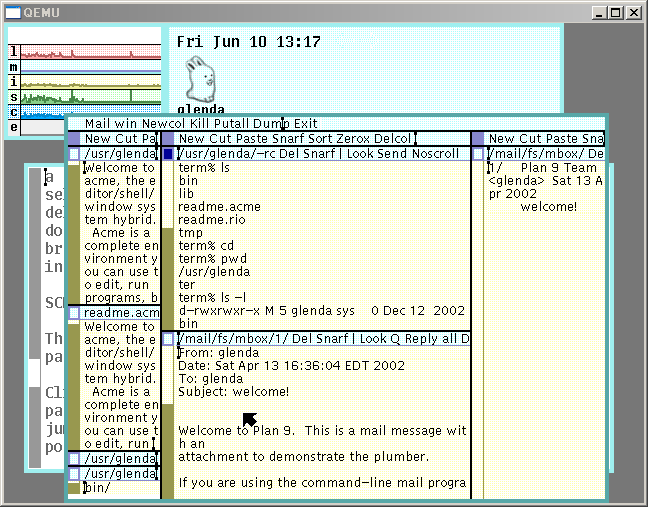Click the layout box of the mail column tag
The image size is (648, 507).
pyautogui.click(x=478, y=138)
